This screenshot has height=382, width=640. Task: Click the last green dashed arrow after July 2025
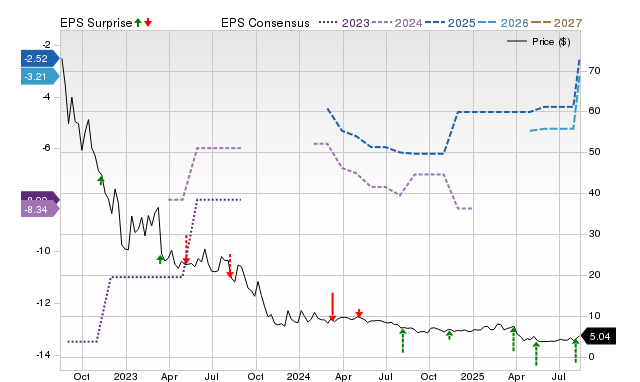click(576, 351)
